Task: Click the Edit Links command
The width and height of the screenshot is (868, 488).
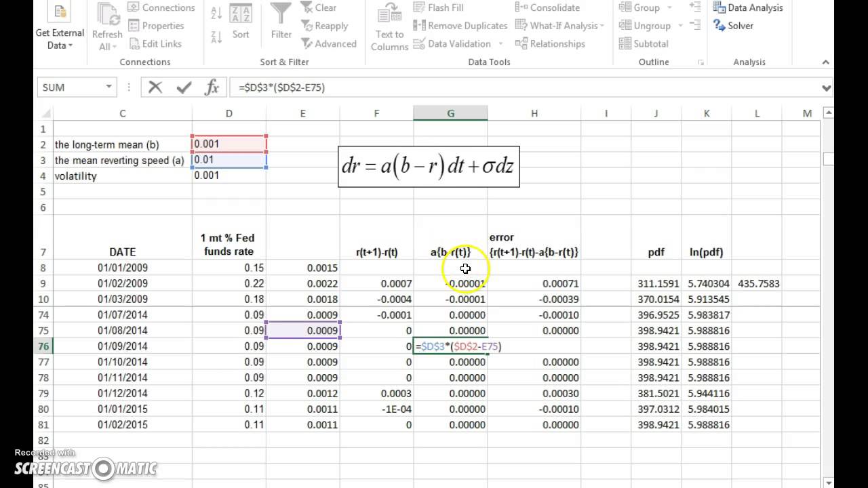Action: (154, 43)
